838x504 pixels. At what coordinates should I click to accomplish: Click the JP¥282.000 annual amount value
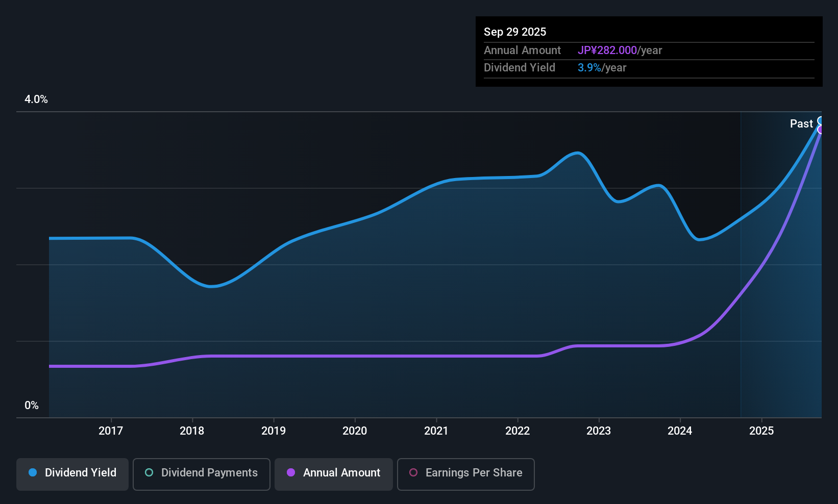[607, 51]
